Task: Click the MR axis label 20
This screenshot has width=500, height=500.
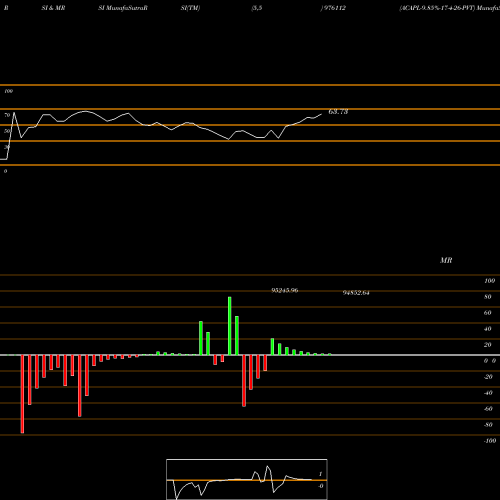Action: tap(488, 345)
